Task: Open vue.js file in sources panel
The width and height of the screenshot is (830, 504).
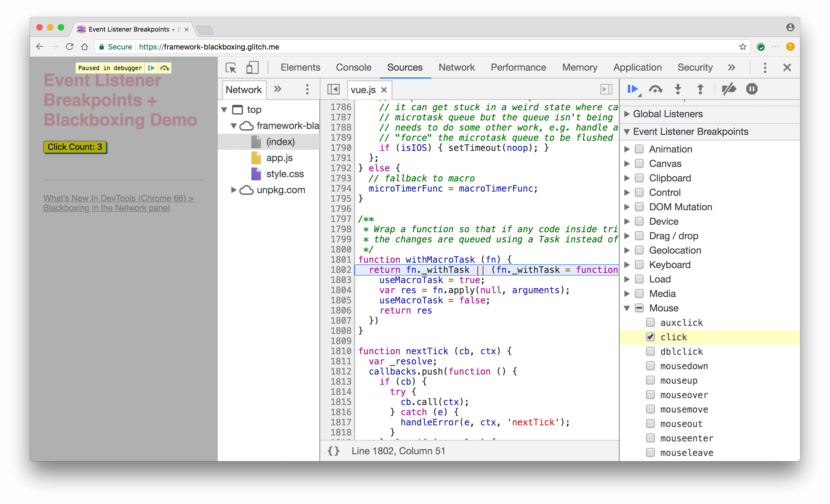Action: (362, 90)
